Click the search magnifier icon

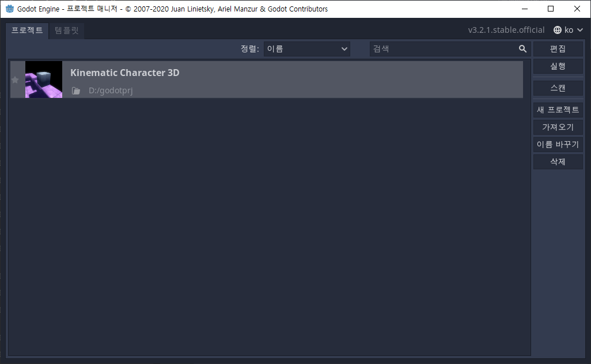pyautogui.click(x=522, y=48)
